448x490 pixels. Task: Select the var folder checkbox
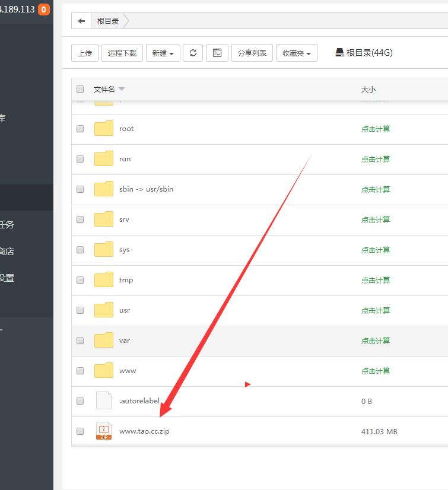click(80, 341)
